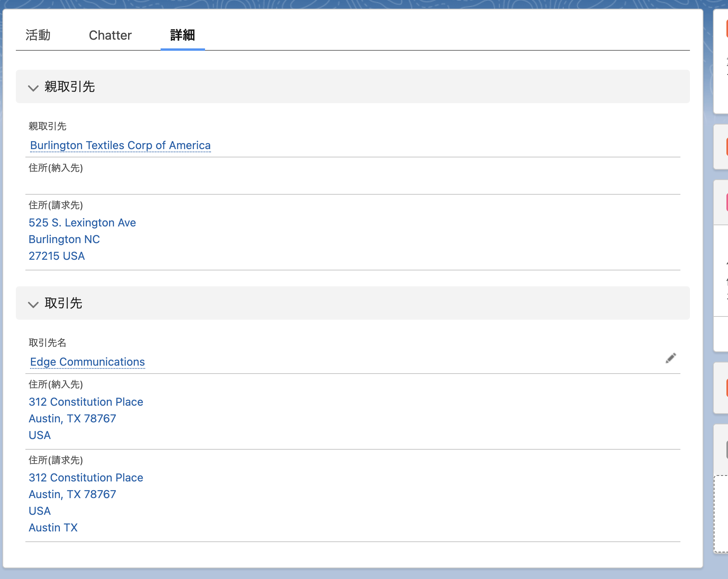Viewport: 728px width, 579px height.
Task: Click the Austin TX billing address line
Action: pos(53,527)
